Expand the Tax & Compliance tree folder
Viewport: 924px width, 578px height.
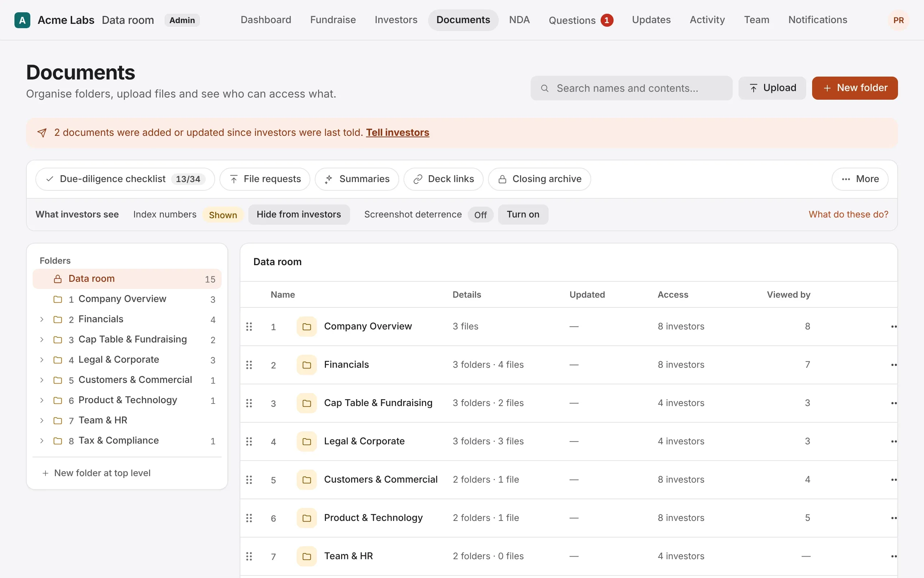[42, 441]
